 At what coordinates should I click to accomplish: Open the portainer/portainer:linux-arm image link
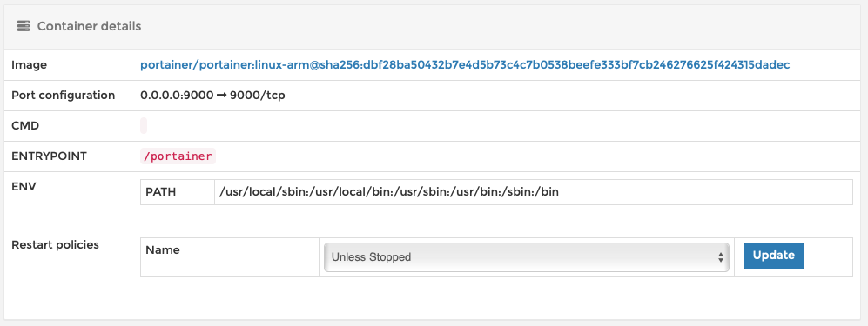[x=465, y=65]
